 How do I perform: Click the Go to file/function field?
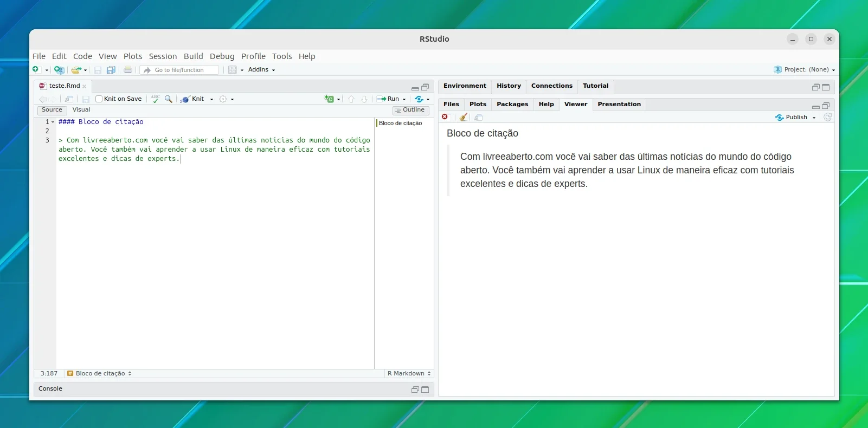point(180,70)
